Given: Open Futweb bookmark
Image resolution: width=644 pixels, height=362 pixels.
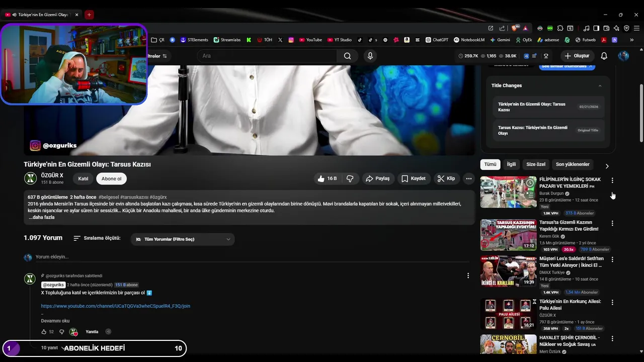Looking at the screenshot, I should click(x=586, y=40).
